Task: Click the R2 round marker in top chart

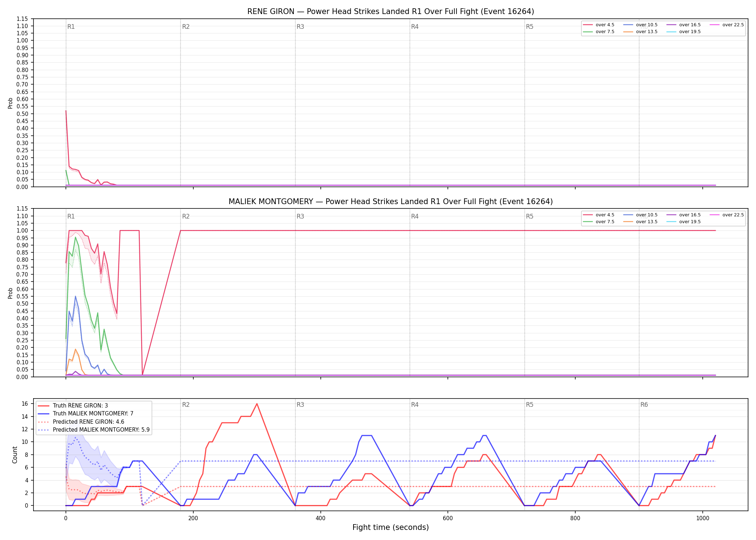Action: pos(186,27)
